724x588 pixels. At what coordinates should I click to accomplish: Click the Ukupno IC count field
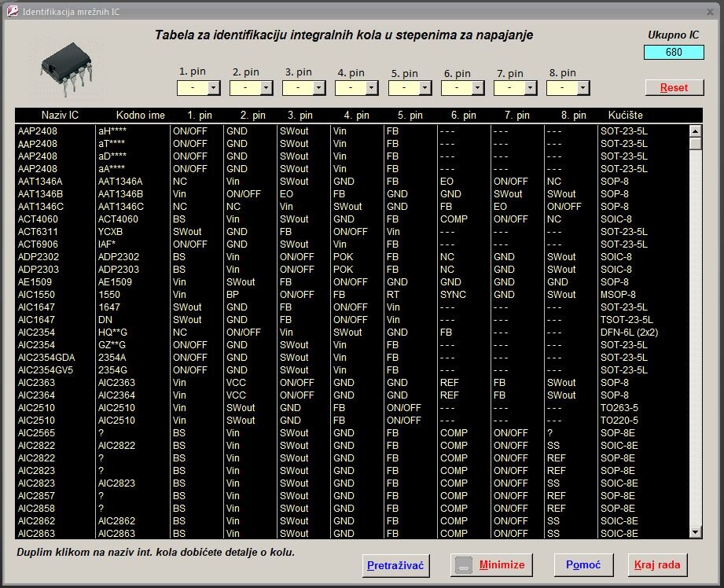click(673, 53)
